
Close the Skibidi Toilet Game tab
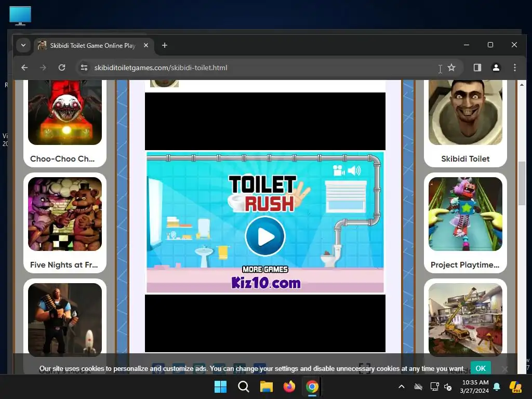point(146,45)
